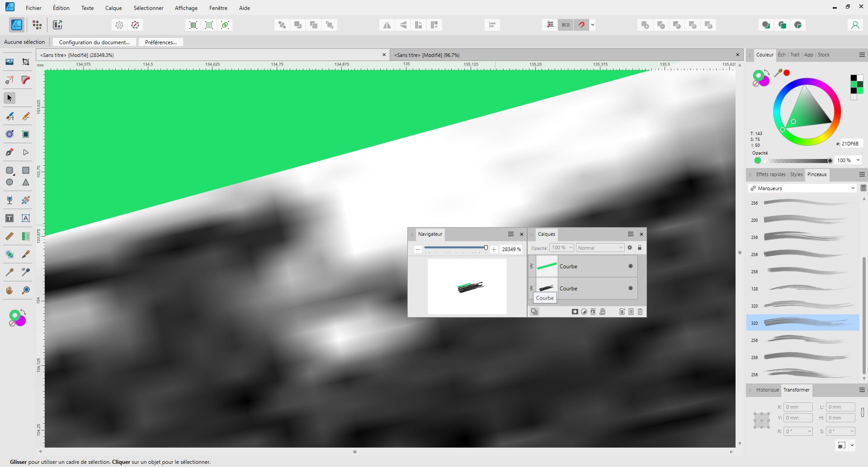The height and width of the screenshot is (467, 868).
Task: Select the Frame Text tool
Action: pos(26,218)
